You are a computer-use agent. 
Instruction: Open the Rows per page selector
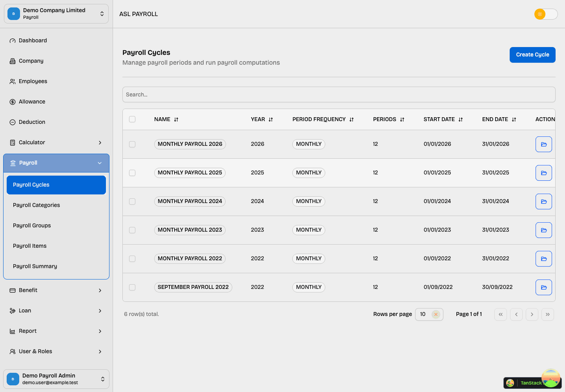pyautogui.click(x=429, y=314)
